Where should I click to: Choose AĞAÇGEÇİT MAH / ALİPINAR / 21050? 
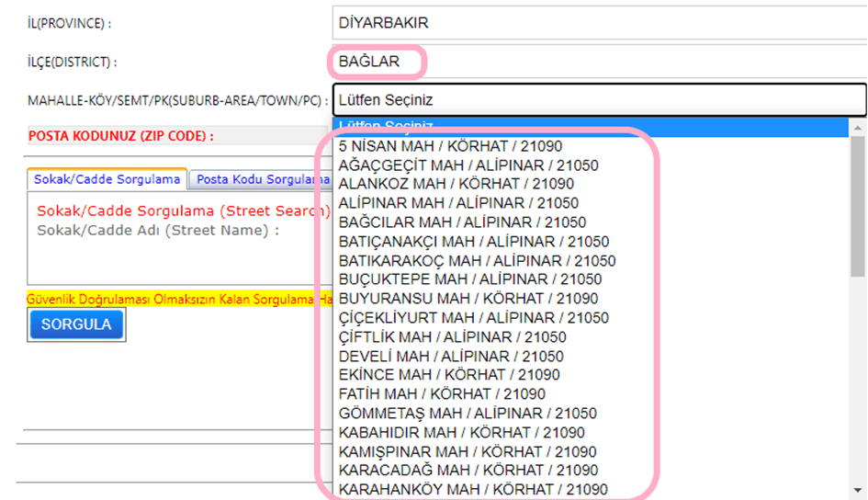pos(468,165)
